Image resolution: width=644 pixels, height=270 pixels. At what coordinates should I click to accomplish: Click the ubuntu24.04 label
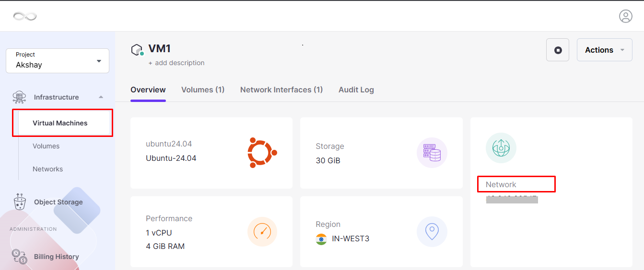(x=169, y=144)
